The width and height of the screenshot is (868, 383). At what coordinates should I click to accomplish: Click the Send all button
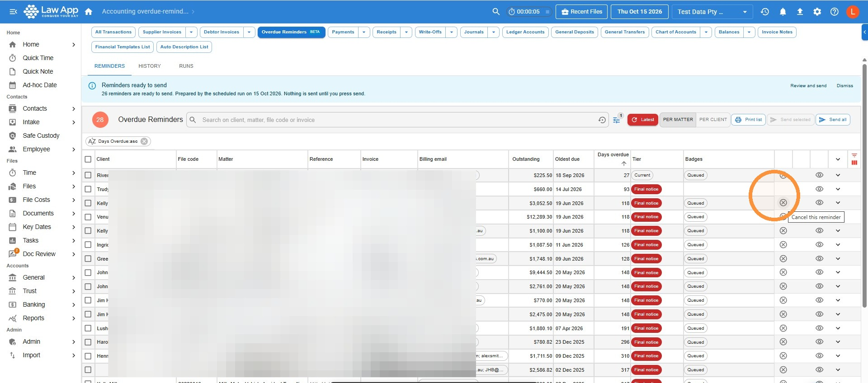click(833, 120)
